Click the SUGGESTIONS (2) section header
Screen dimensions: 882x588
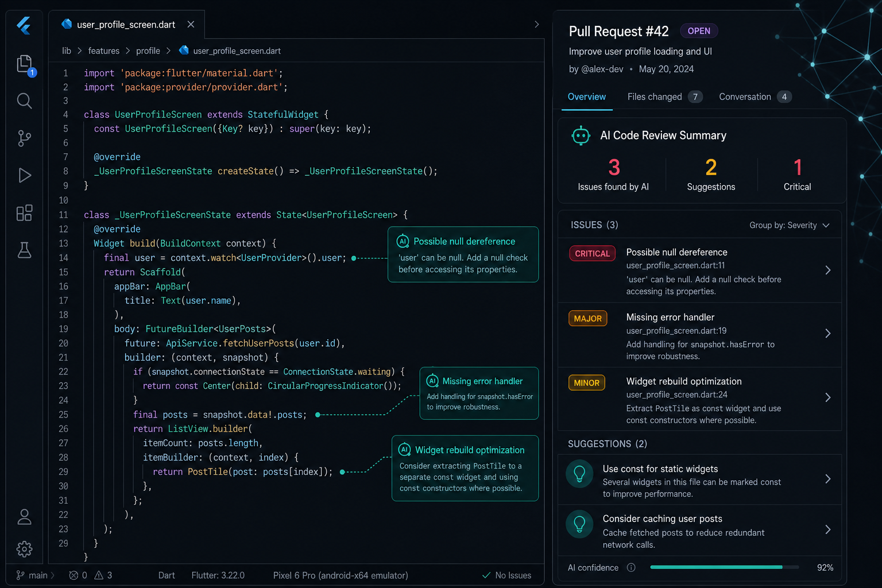608,444
